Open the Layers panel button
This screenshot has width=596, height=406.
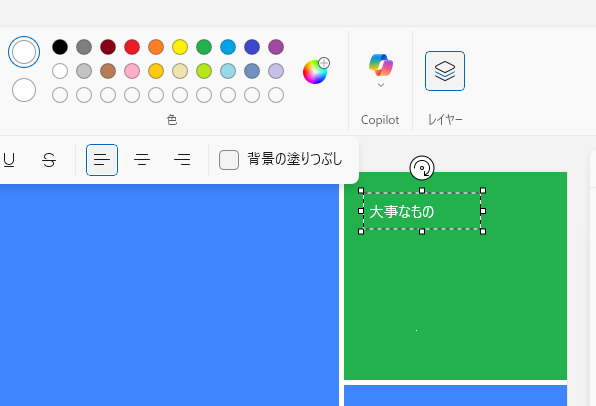pos(445,71)
